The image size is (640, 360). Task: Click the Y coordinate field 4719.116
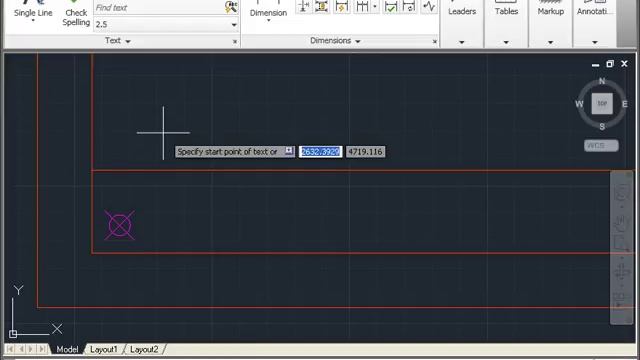click(365, 152)
